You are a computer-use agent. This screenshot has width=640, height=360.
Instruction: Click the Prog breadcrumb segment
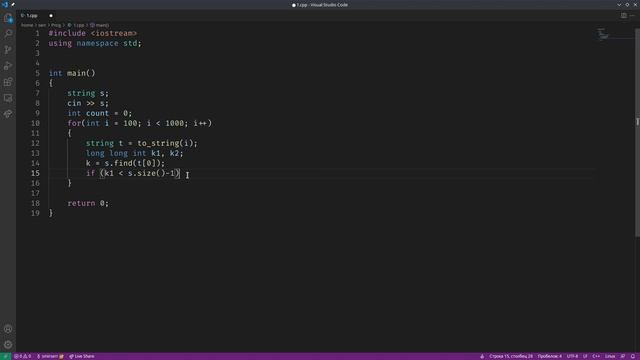coord(56,25)
